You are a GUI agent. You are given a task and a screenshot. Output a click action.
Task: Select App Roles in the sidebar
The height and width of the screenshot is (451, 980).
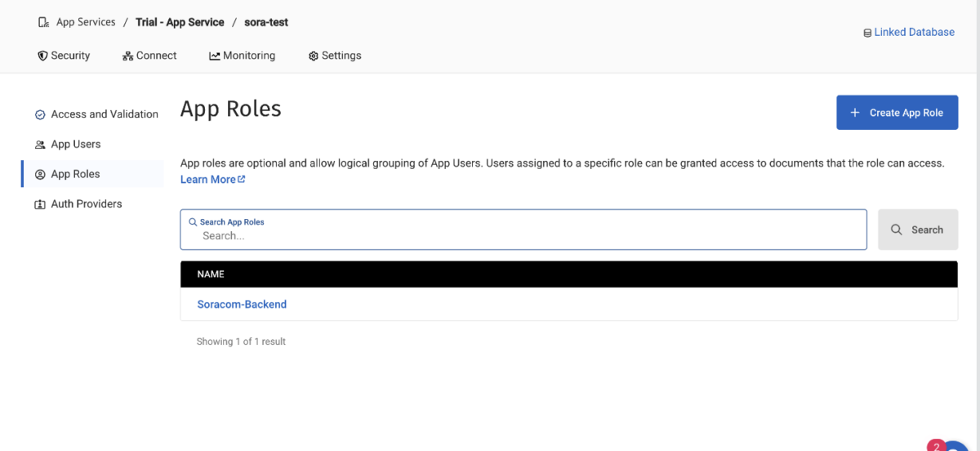tap(75, 174)
